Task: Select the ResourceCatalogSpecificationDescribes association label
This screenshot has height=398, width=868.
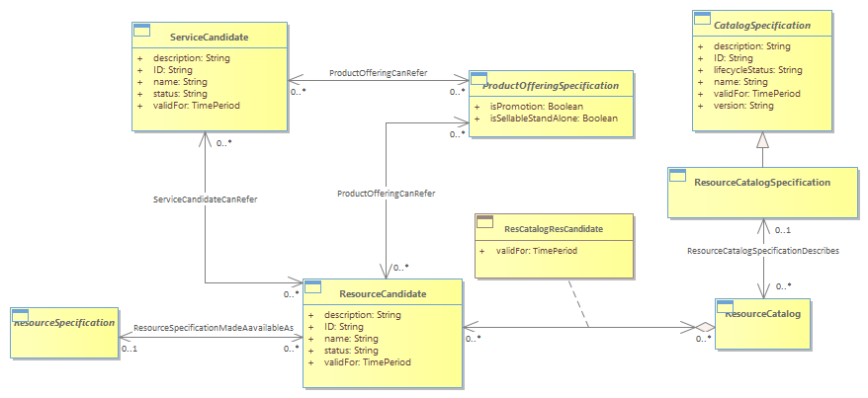Action: pyautogui.click(x=763, y=251)
